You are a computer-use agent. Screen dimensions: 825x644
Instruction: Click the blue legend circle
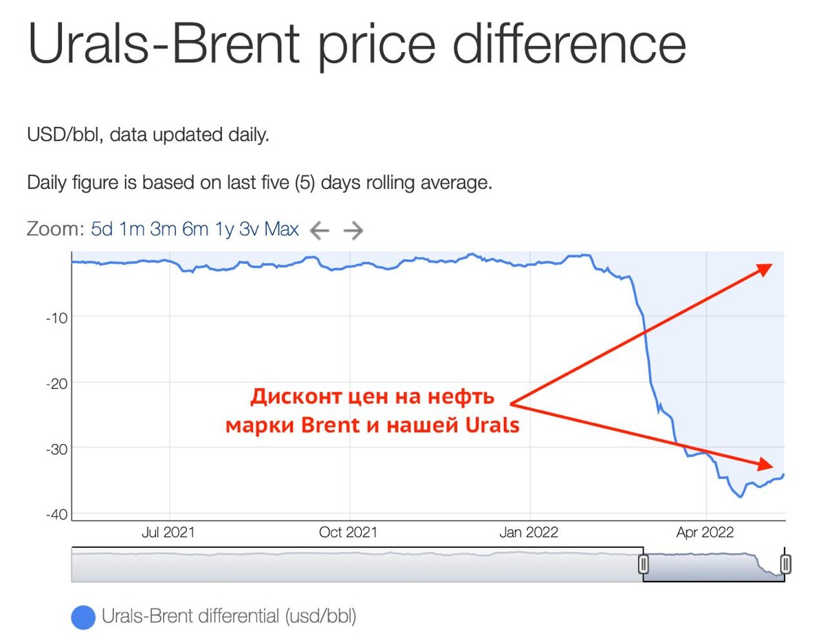83,617
